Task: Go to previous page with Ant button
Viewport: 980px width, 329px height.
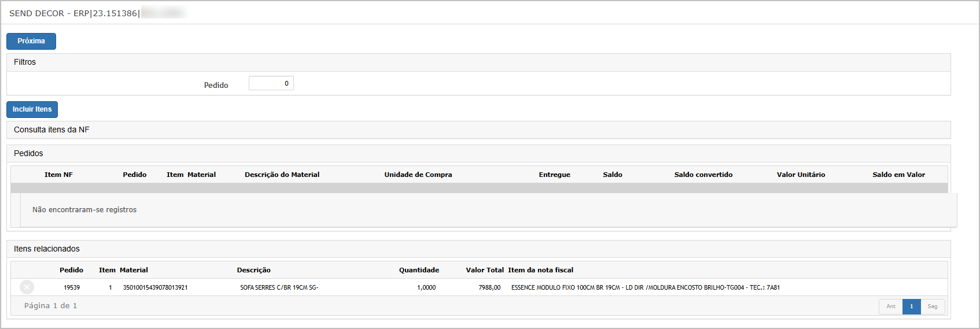Action: pyautogui.click(x=891, y=306)
